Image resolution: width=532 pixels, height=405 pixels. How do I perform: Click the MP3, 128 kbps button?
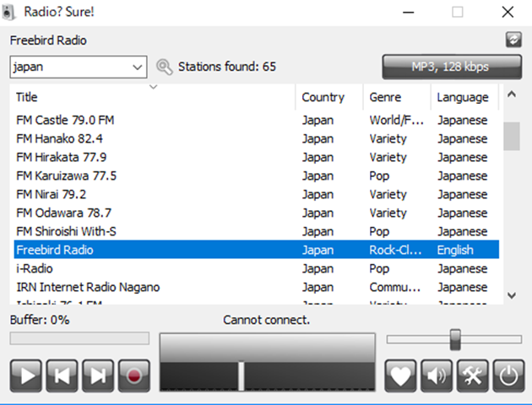click(x=452, y=67)
